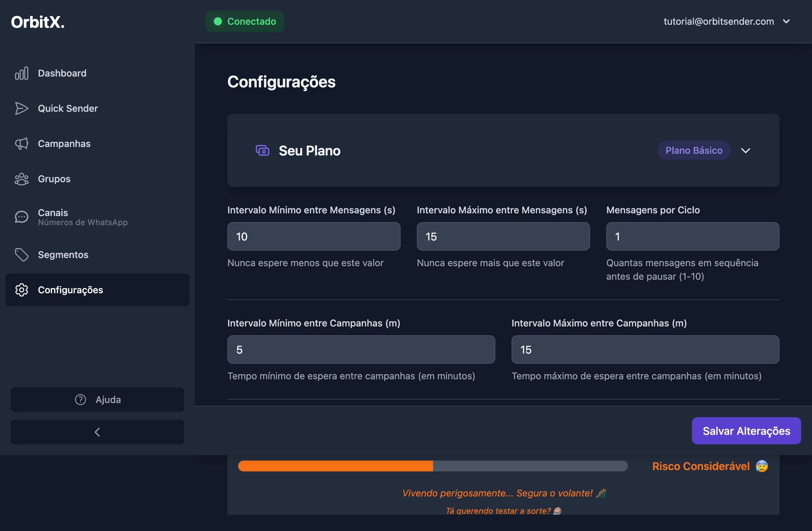Click the Configurações gear icon

pyautogui.click(x=22, y=290)
